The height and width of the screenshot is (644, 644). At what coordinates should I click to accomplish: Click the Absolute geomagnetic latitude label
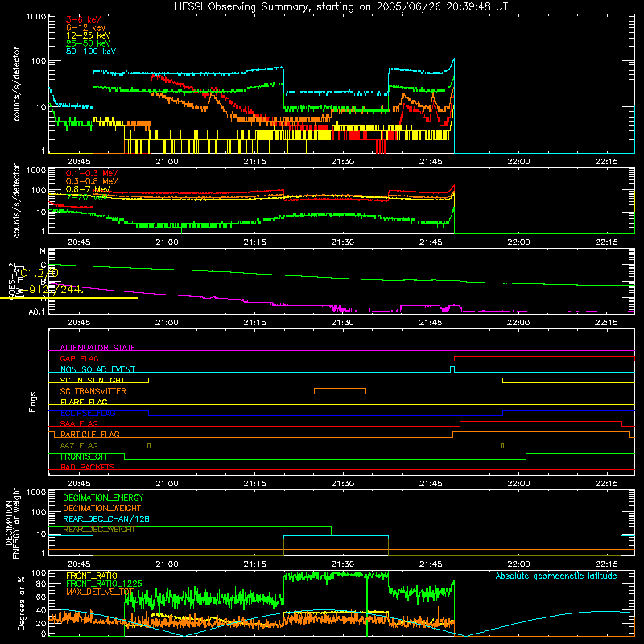[556, 576]
